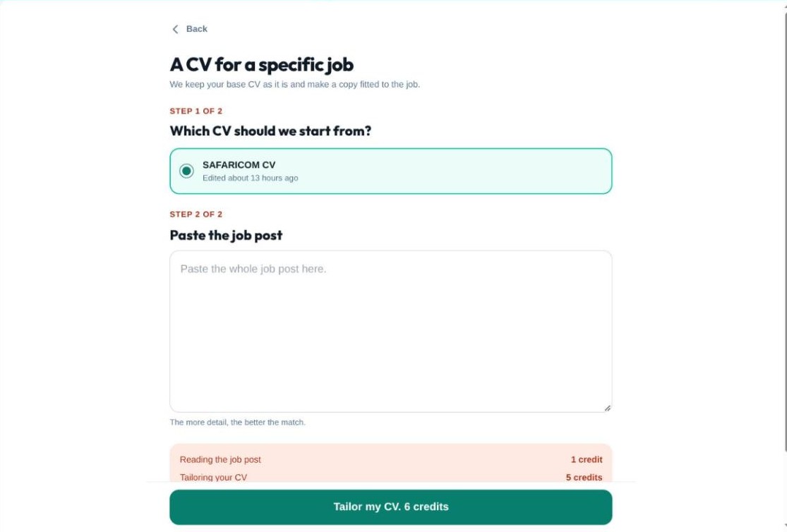Click the 'Tailoring your CV' cost row
787x532 pixels.
391,477
